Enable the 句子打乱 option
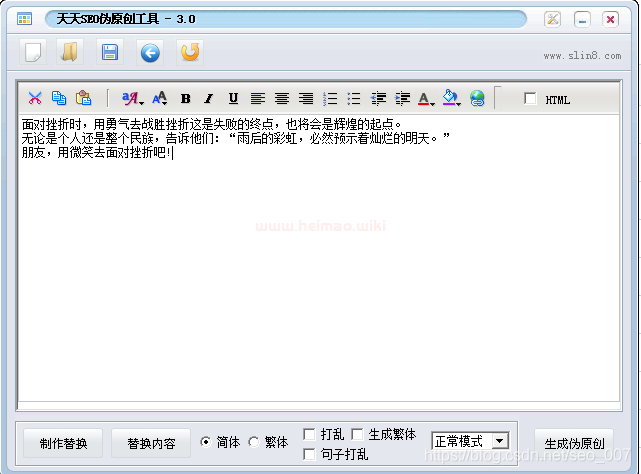The image size is (641, 474). point(309,454)
